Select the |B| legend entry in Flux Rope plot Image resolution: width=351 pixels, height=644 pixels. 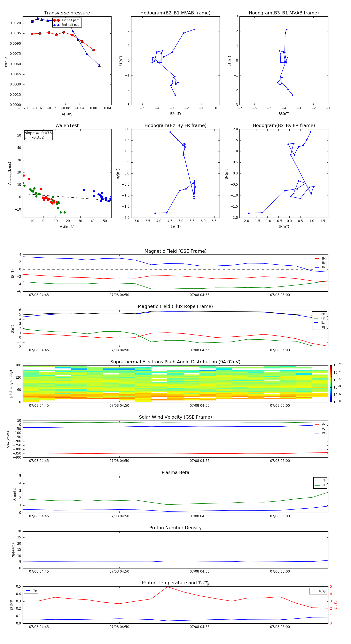coord(320,327)
